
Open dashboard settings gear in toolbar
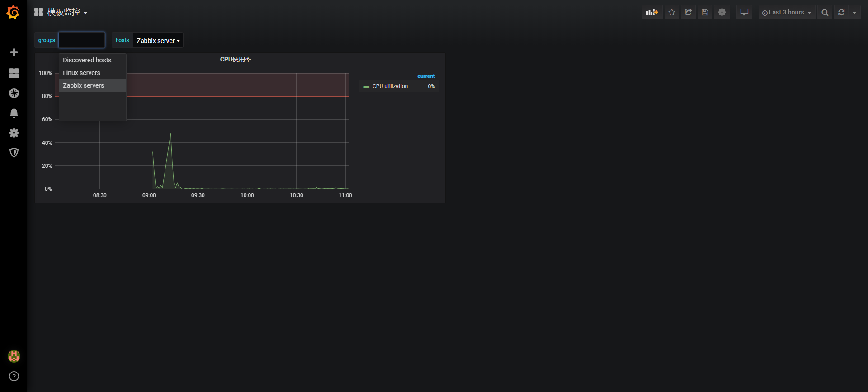722,13
